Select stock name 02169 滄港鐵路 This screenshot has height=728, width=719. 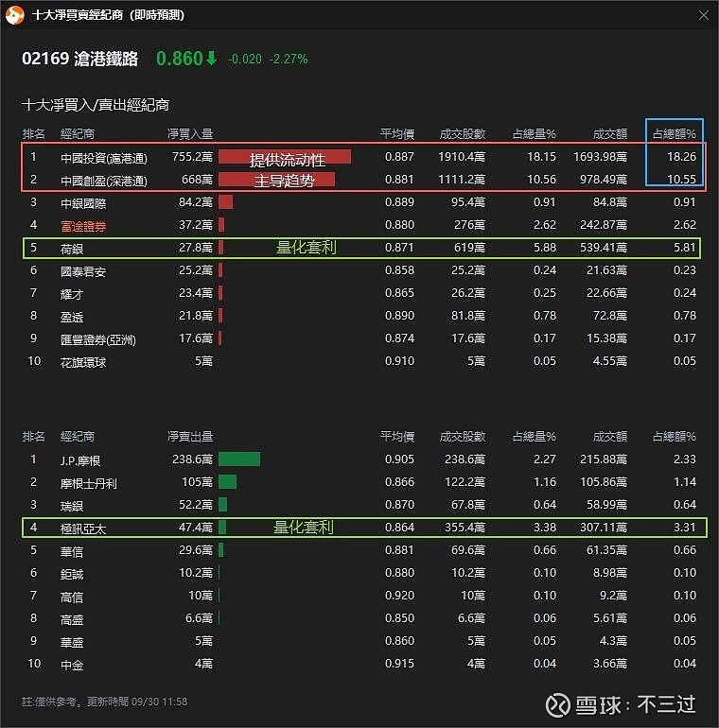click(x=80, y=59)
